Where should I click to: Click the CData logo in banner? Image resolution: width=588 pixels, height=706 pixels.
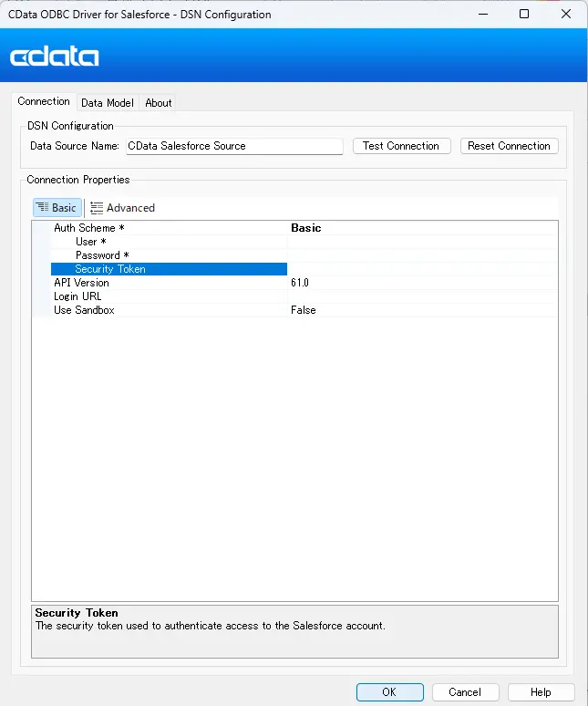[x=55, y=57]
